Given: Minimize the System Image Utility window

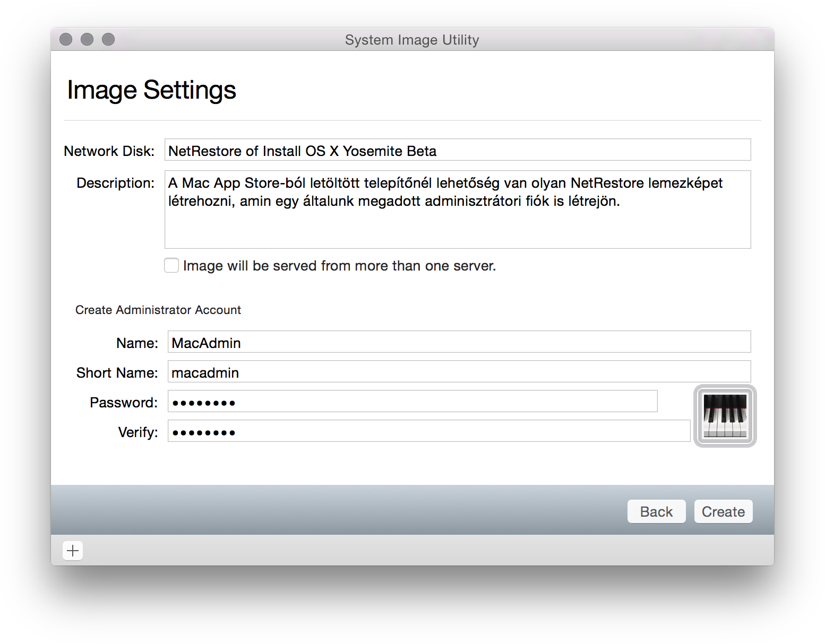Looking at the screenshot, I should pos(87,39).
